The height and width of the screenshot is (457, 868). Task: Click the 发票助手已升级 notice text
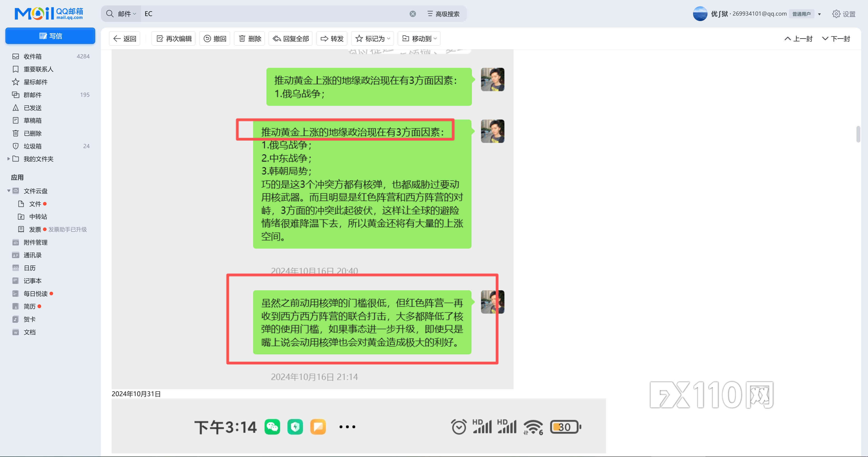click(x=67, y=229)
